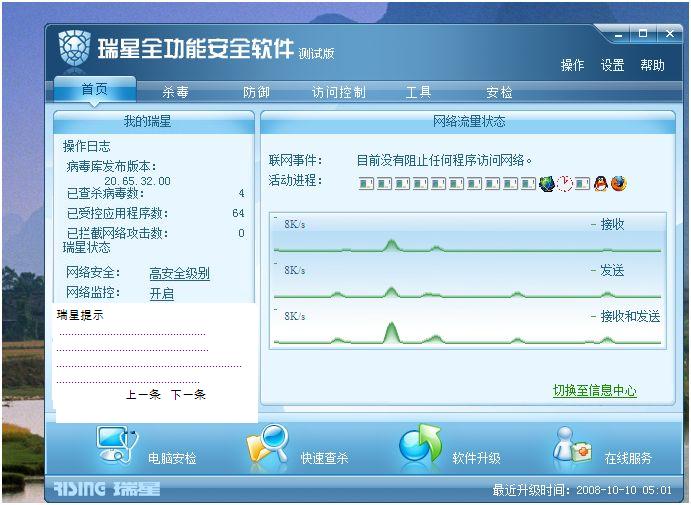Viewport: 691px width, 505px height.
Task: Click the 我的瑞星 panel title
Action: [147, 121]
